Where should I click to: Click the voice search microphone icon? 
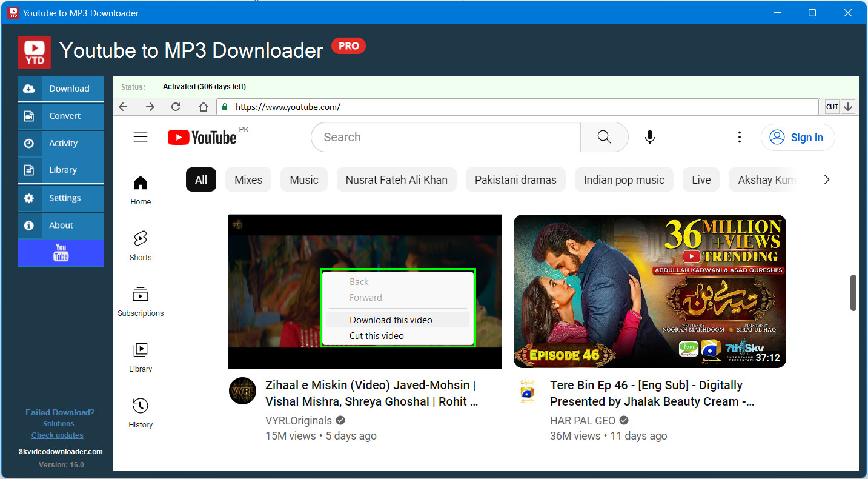pos(650,137)
